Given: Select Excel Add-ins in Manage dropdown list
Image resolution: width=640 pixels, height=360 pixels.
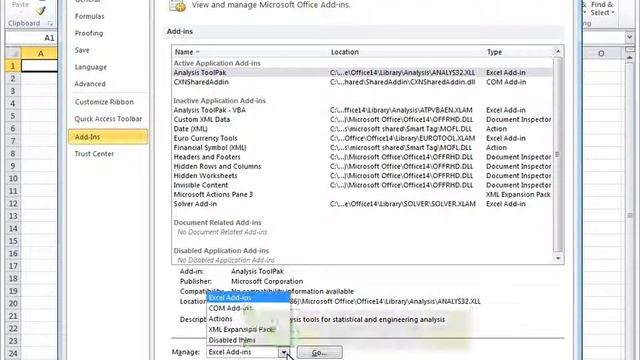Looking at the screenshot, I should tap(248, 298).
